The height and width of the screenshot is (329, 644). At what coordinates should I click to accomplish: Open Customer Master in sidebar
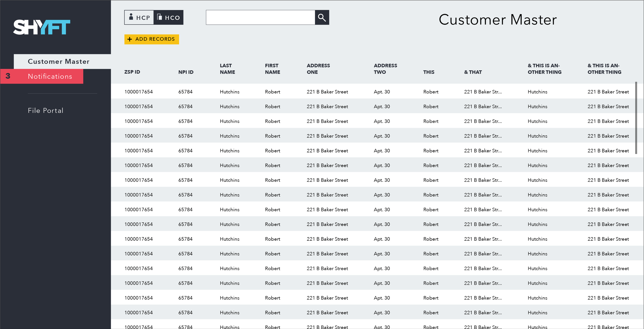tap(62, 62)
